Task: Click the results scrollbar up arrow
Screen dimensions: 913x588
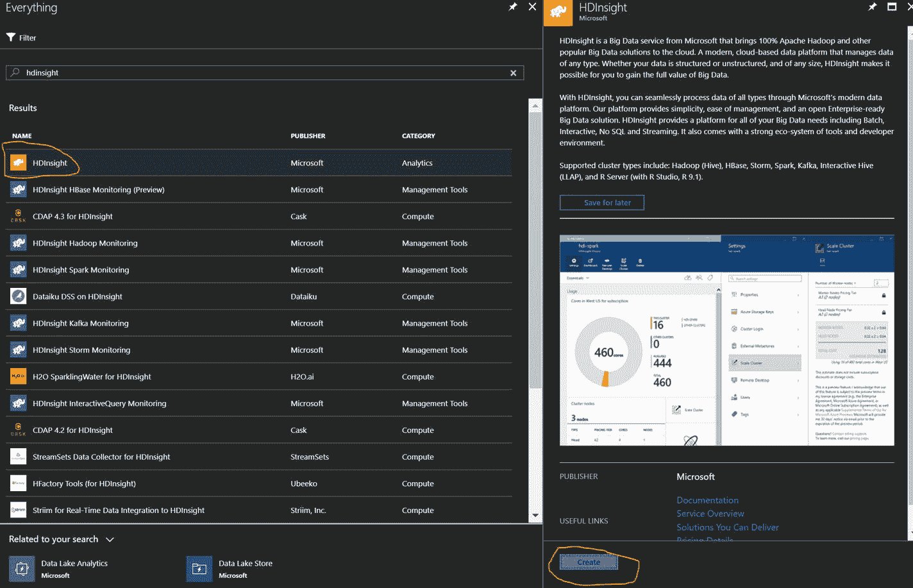Action: coord(535,105)
